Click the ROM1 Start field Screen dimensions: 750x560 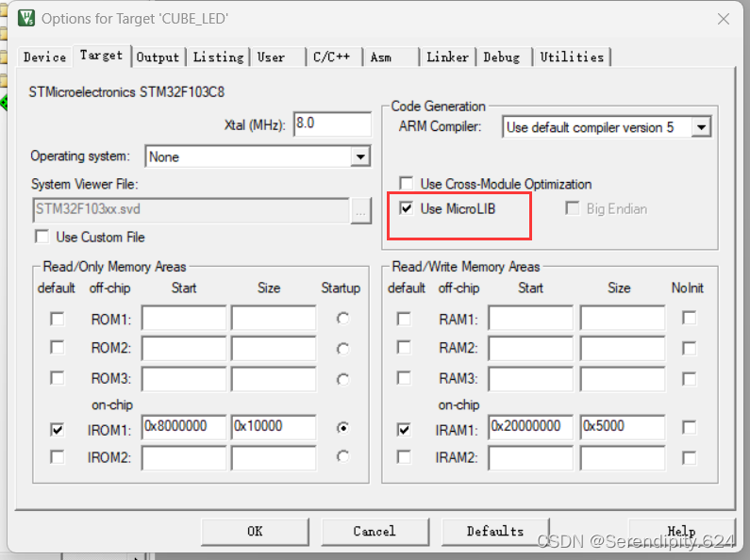[x=184, y=318]
